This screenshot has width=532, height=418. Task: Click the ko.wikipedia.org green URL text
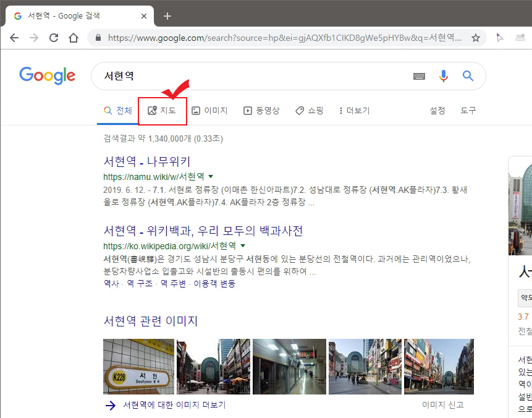coord(170,245)
